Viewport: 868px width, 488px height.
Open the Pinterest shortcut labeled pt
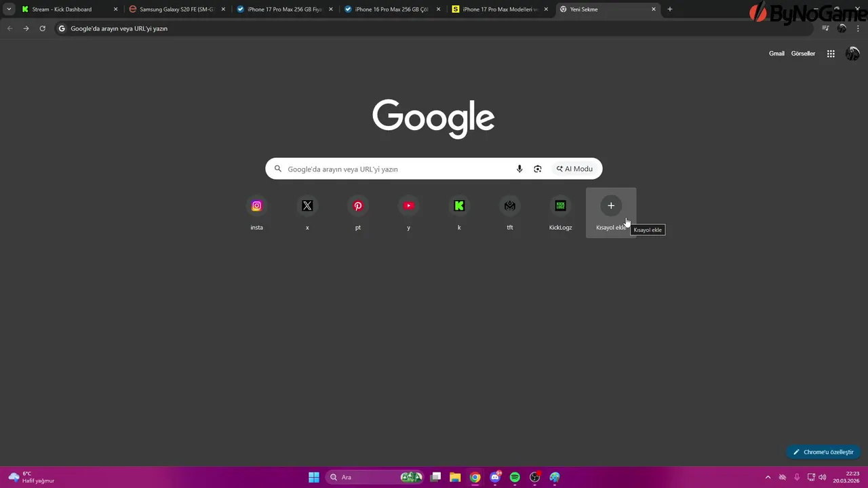coord(358,213)
